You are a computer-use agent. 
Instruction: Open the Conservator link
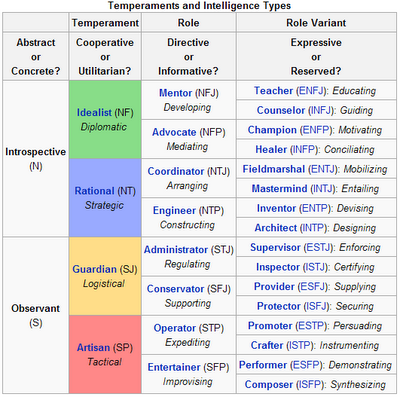point(175,289)
